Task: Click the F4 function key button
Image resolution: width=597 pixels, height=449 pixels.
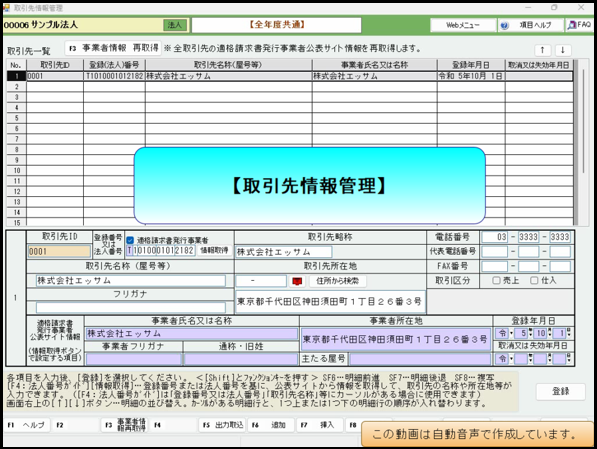Action: 174,425
